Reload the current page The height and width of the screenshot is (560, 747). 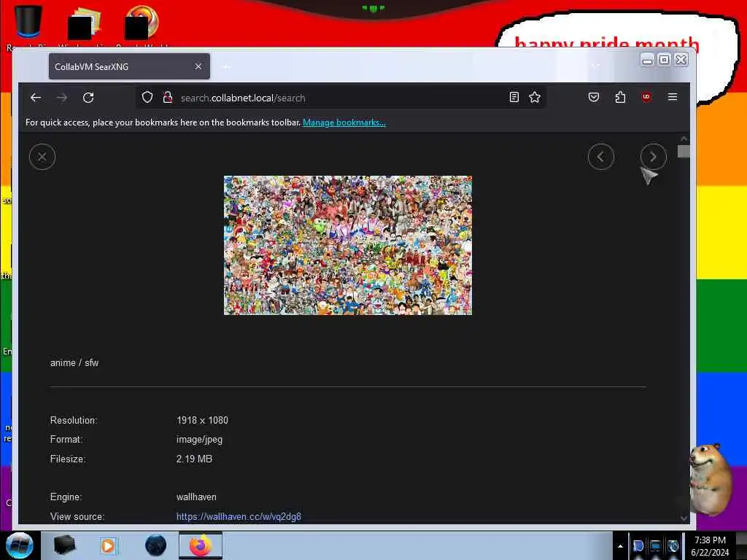pos(88,98)
